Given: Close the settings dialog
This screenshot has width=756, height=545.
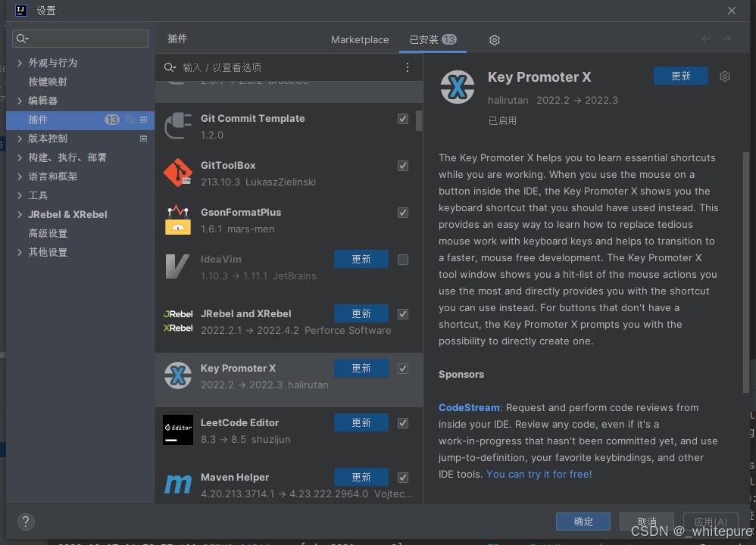Looking at the screenshot, I should coord(732,11).
